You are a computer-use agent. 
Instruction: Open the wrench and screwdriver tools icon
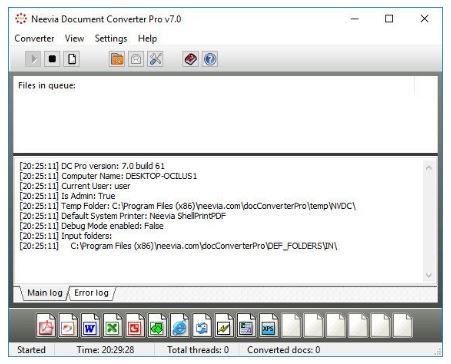coord(155,59)
